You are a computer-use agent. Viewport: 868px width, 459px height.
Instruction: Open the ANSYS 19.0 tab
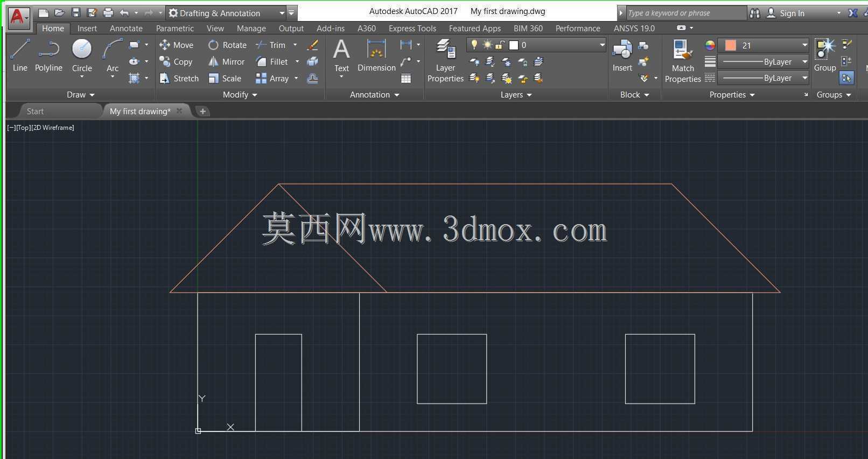click(634, 29)
